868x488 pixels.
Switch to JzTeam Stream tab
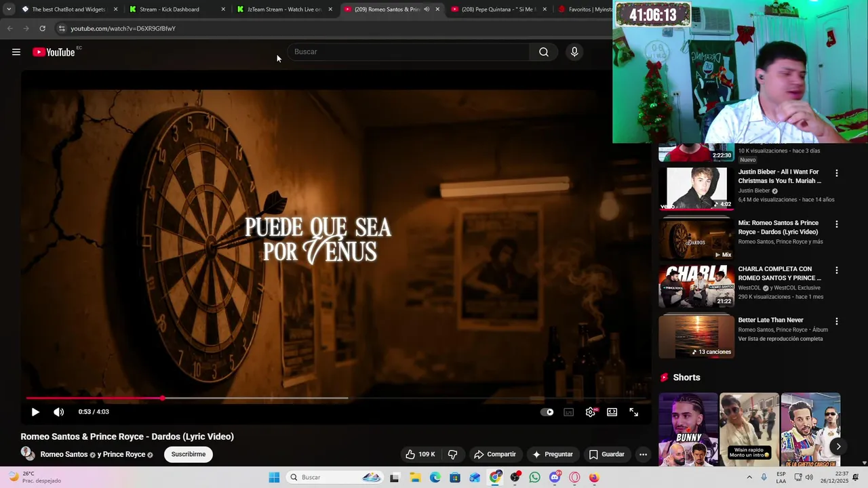(x=284, y=9)
